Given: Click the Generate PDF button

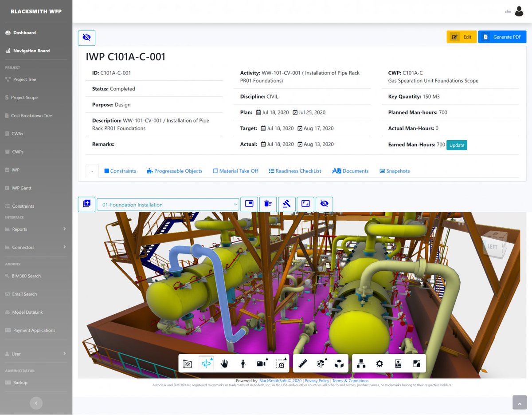Looking at the screenshot, I should pos(502,36).
